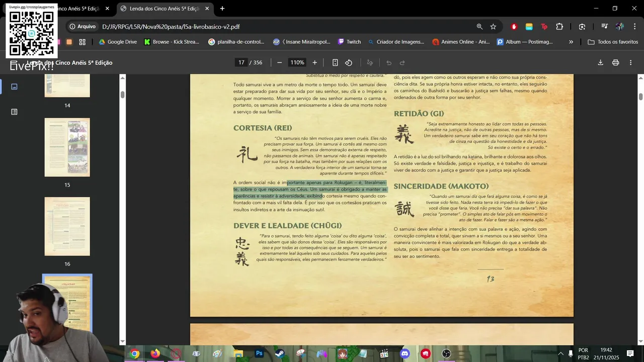The width and height of the screenshot is (644, 362).
Task: Open the new tab plus button
Action: click(222, 9)
